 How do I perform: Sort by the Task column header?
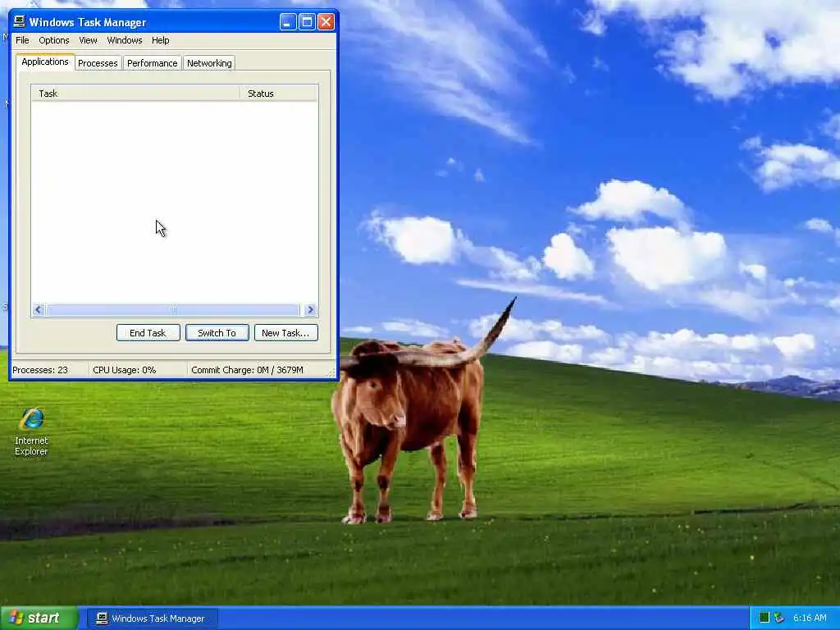coord(135,94)
